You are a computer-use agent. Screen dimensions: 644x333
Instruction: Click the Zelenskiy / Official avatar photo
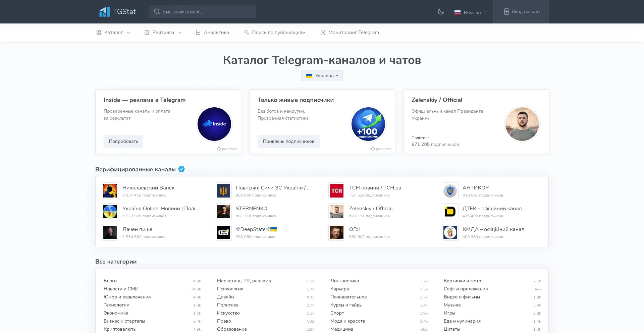pos(522,124)
